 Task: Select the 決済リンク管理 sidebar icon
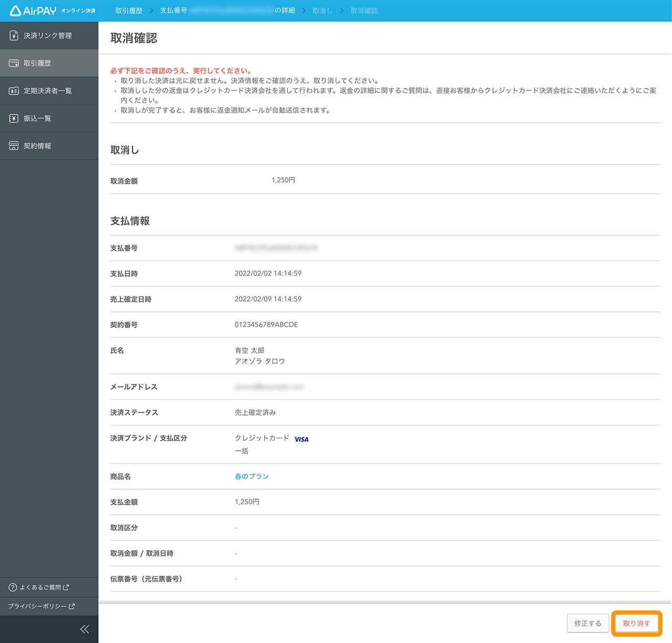[x=14, y=35]
